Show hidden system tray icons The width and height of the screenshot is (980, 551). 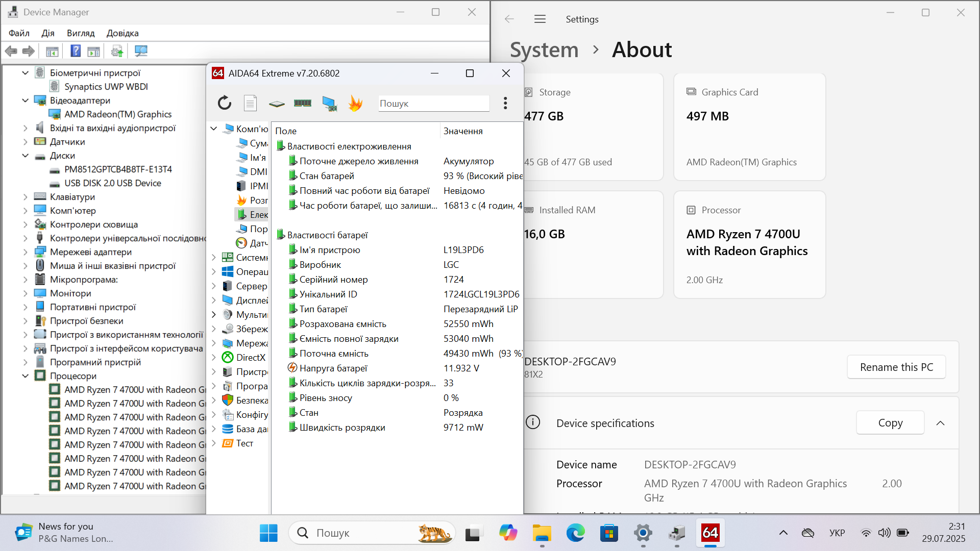[783, 533]
